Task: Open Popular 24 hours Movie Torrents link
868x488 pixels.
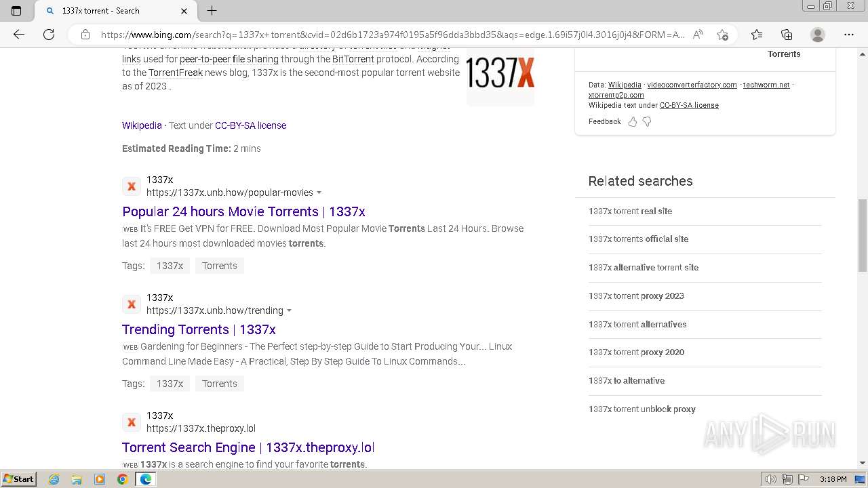Action: click(x=243, y=211)
